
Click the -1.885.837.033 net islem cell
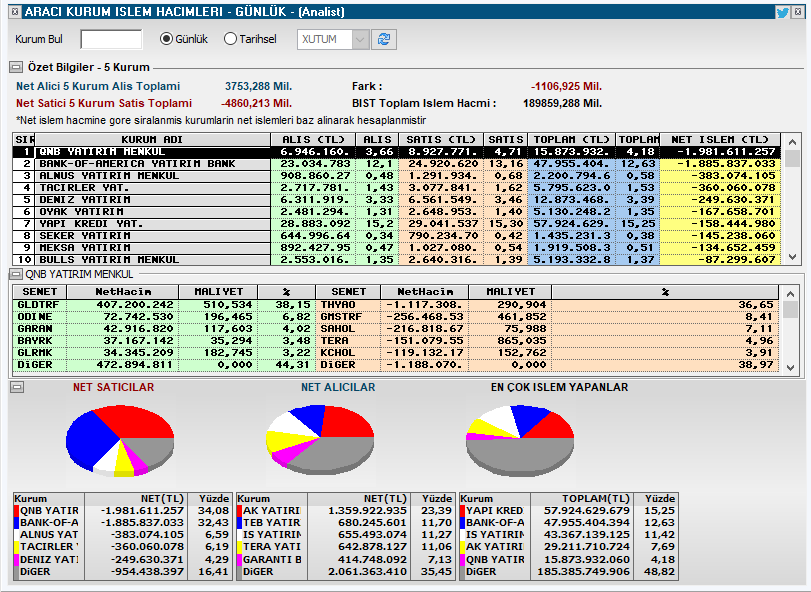click(720, 164)
